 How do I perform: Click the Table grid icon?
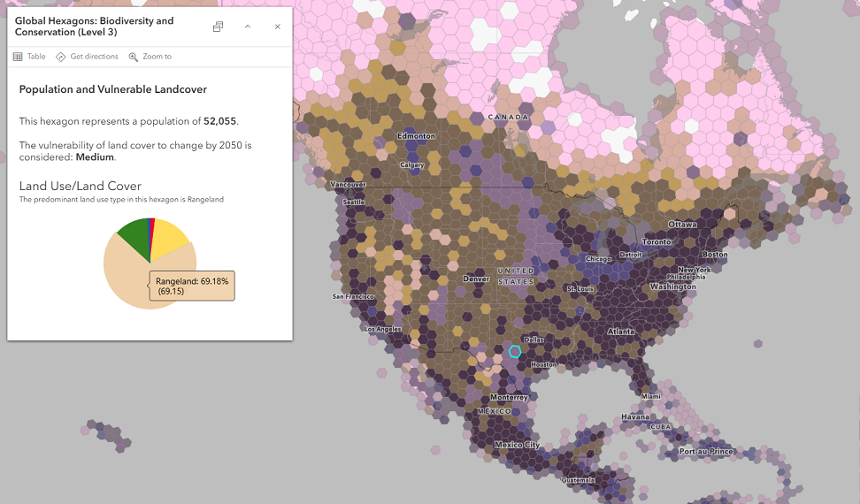(18, 57)
